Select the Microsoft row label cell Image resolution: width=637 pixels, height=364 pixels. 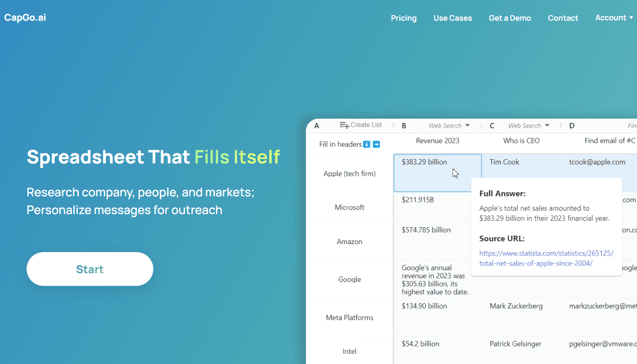coord(349,207)
